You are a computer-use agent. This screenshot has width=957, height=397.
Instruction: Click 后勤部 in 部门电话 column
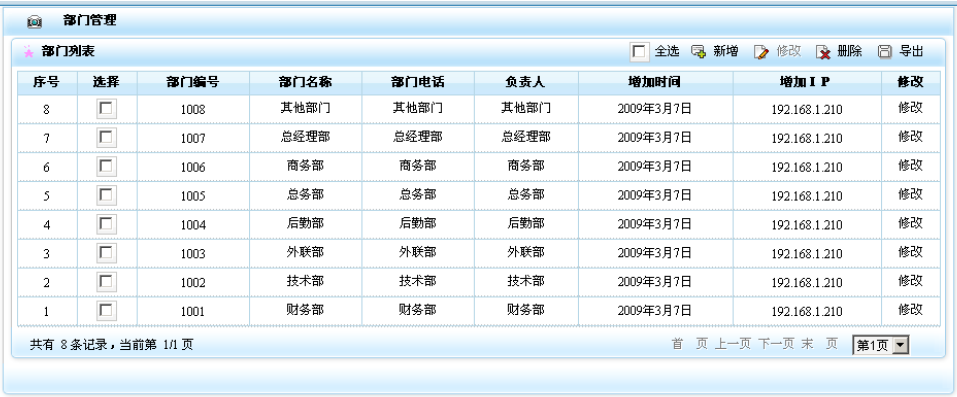point(417,224)
